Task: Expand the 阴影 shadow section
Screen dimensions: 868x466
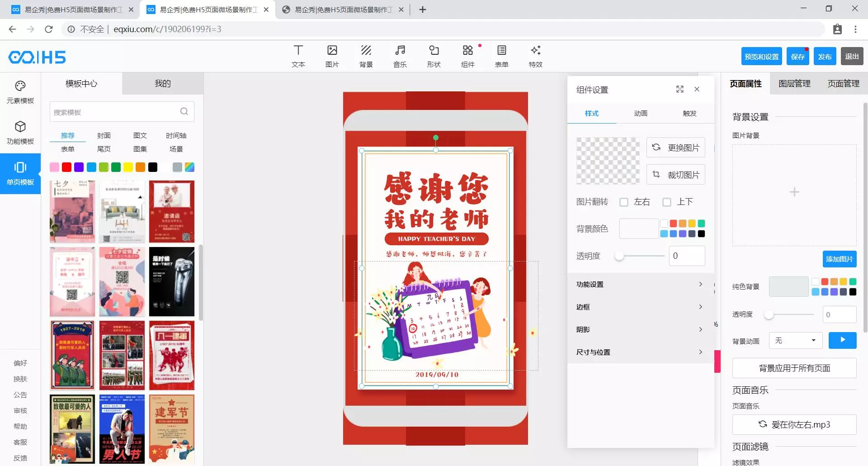Action: coord(641,329)
